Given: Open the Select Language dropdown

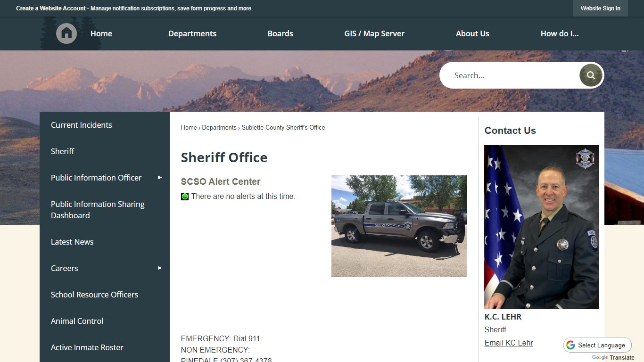Looking at the screenshot, I should [x=597, y=345].
